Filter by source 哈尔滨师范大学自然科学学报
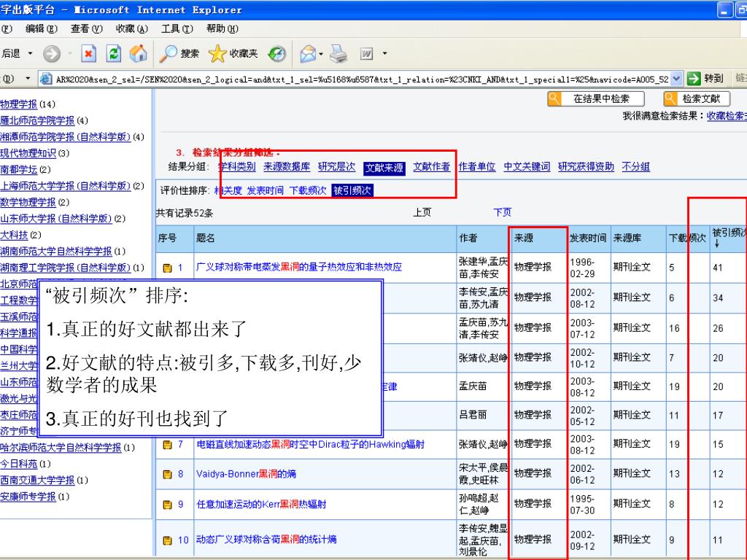Image resolution: width=747 pixels, height=560 pixels. pos(61,448)
